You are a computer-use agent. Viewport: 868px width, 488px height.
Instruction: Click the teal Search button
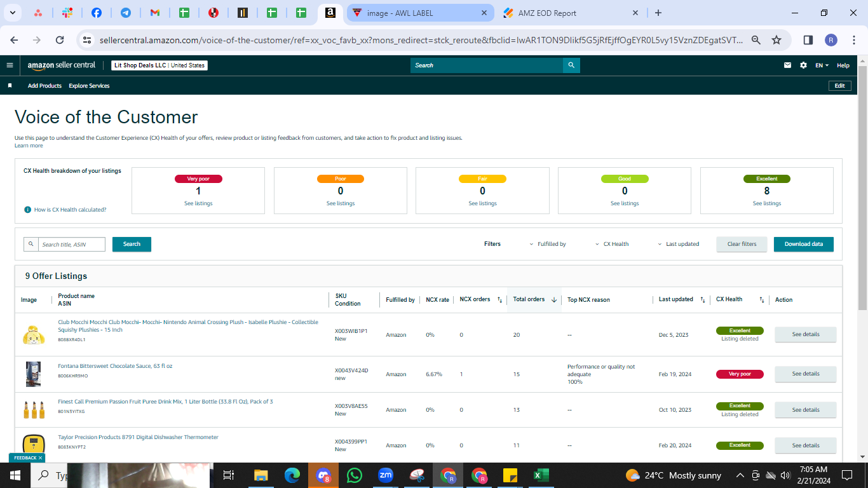[x=132, y=244]
